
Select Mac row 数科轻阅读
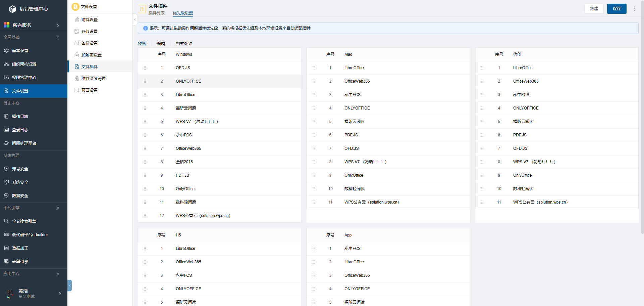click(388, 189)
